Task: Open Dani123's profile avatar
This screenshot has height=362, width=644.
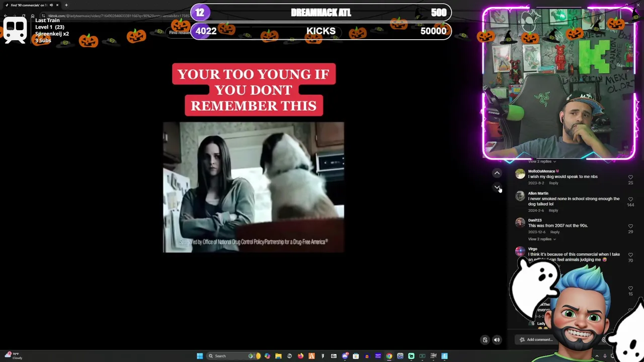Action: click(520, 223)
